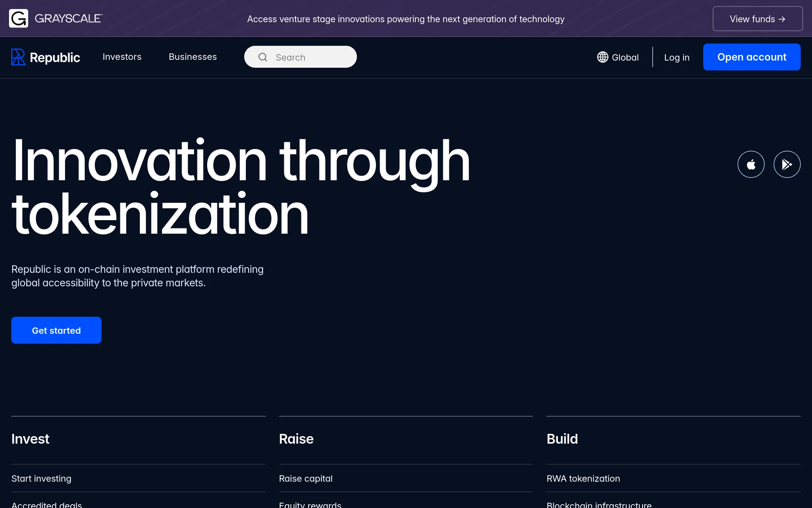Click the Build section heading
Screen dimensions: 812x508
562,439
